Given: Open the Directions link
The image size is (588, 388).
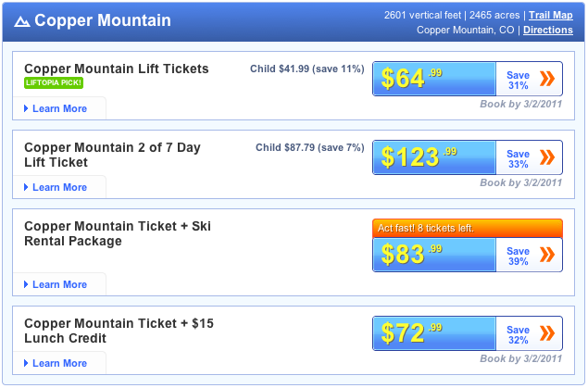Looking at the screenshot, I should click(x=547, y=30).
